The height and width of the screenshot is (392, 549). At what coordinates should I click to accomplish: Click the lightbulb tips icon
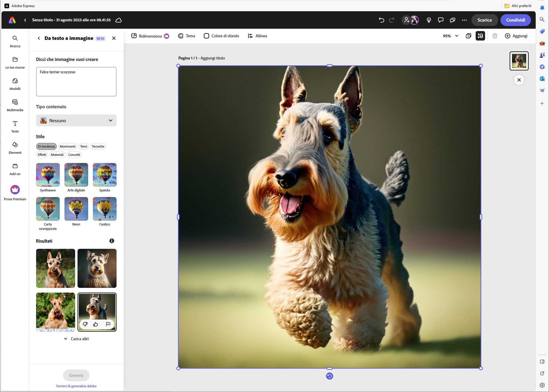point(429,20)
